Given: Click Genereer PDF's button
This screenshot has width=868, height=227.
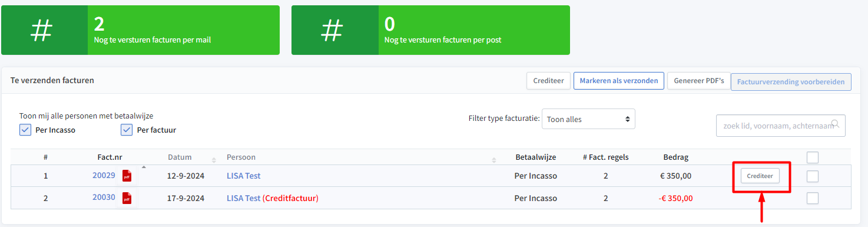Looking at the screenshot, I should pos(698,81).
